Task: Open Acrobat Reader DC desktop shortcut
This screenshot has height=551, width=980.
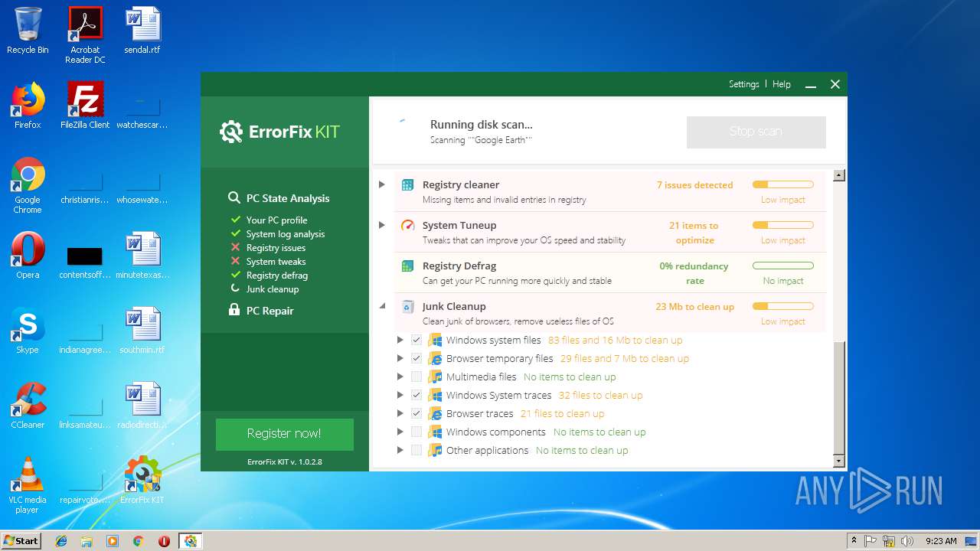Action: [x=85, y=35]
